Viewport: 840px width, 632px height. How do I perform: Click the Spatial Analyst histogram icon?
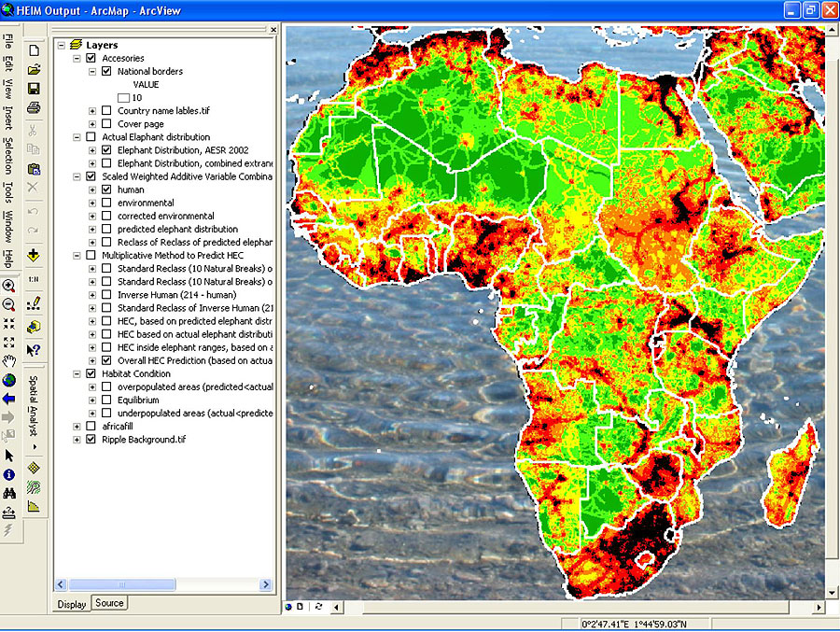coord(34,506)
